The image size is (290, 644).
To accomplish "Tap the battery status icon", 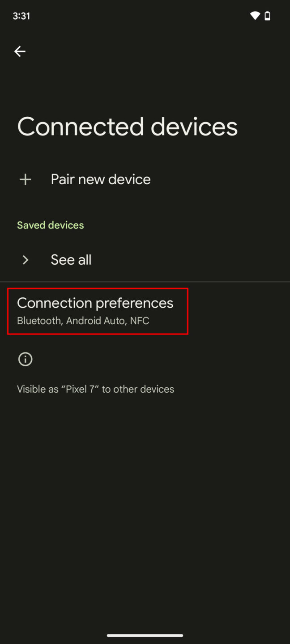I will pos(267,15).
